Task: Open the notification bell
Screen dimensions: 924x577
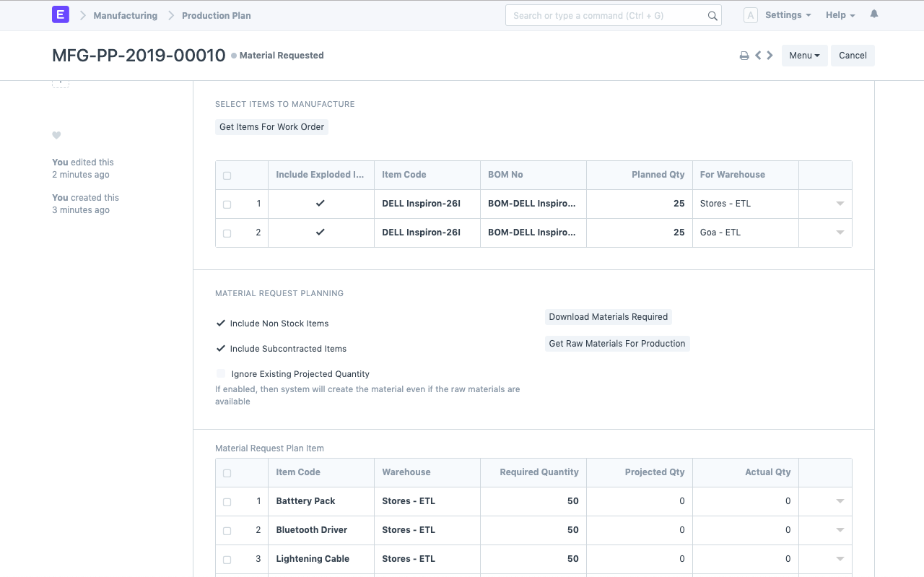Action: pyautogui.click(x=873, y=13)
